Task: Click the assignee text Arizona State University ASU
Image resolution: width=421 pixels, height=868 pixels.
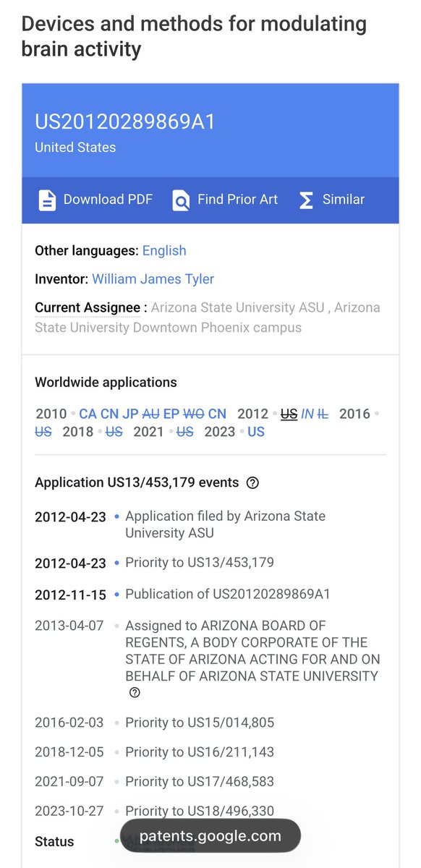Action: coord(238,307)
